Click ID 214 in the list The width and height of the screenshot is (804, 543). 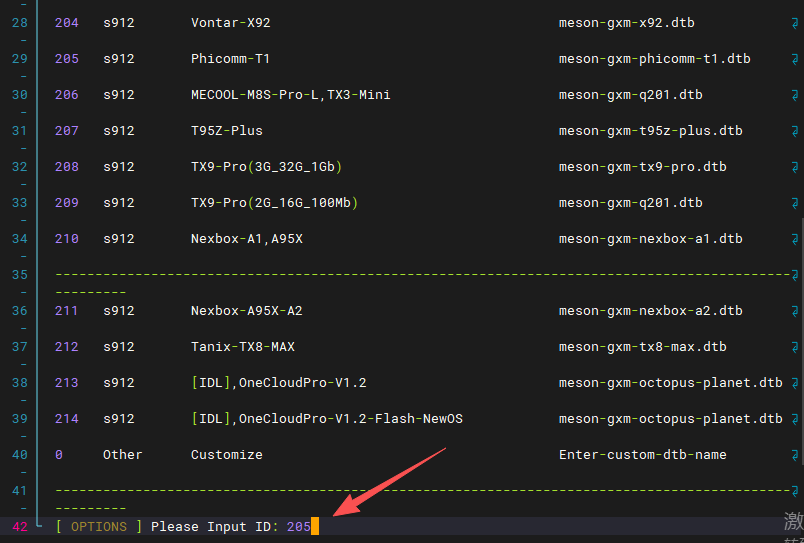(67, 419)
